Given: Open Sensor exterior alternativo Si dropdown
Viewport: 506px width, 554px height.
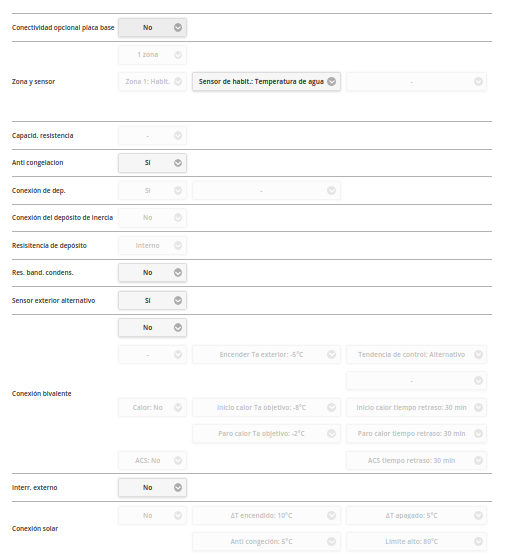Looking at the screenshot, I should click(x=152, y=301).
